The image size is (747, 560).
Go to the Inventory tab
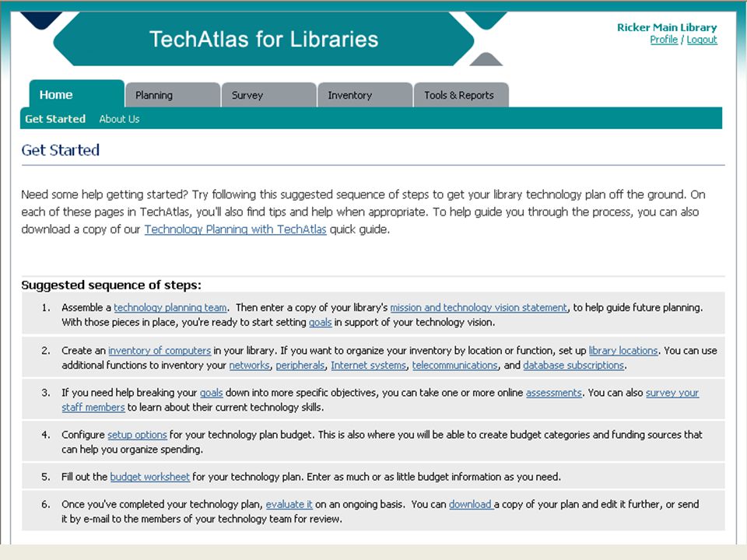365,95
